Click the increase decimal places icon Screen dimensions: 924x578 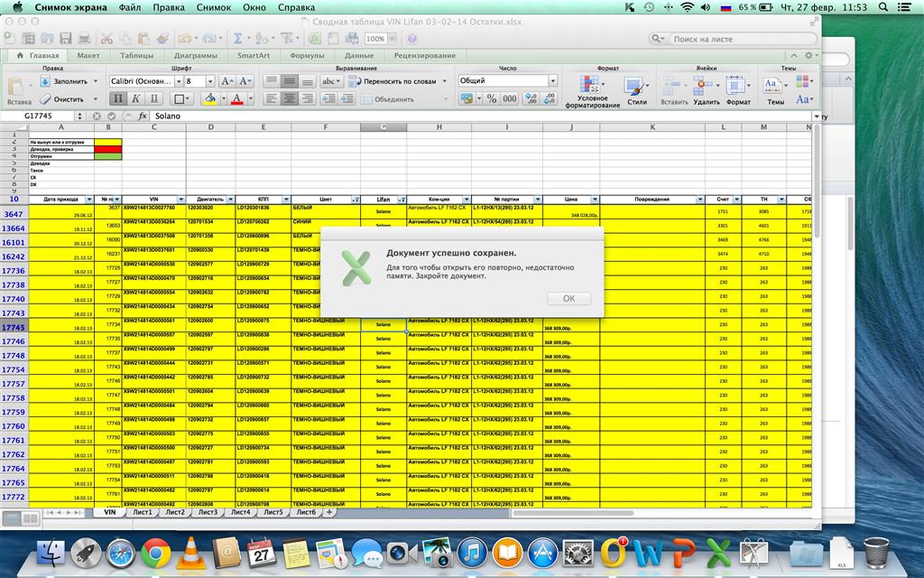click(531, 99)
